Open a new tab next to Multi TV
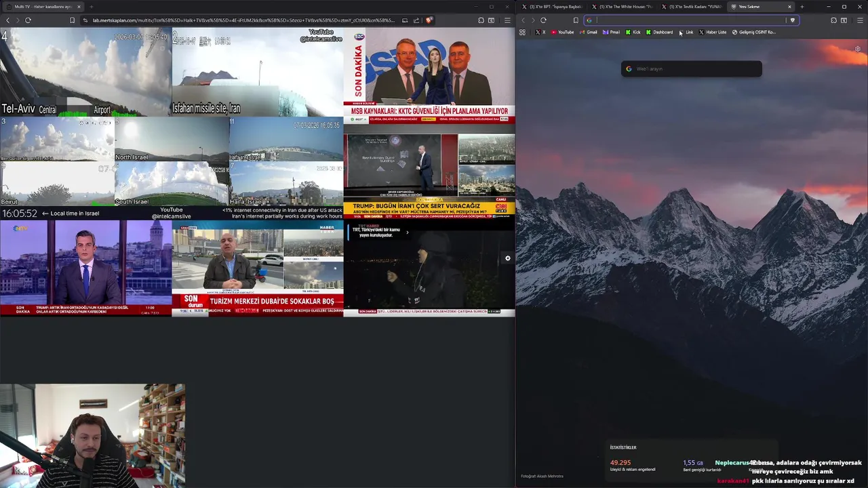868x488 pixels. pos(91,7)
